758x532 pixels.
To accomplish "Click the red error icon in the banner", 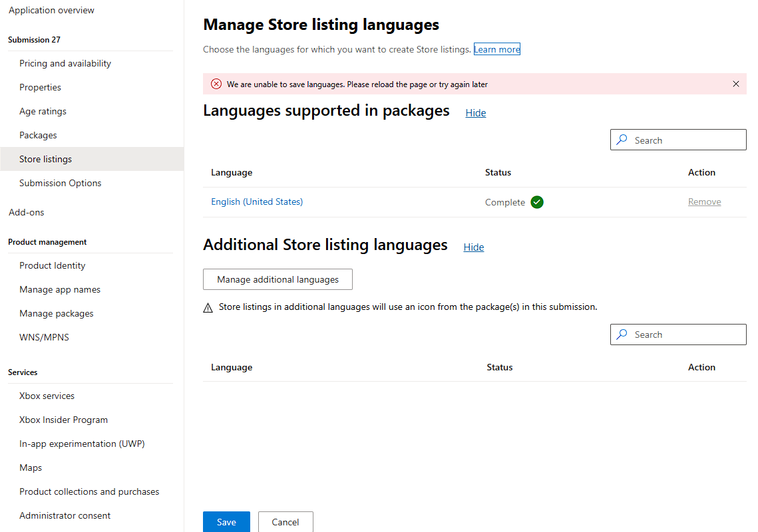I will pyautogui.click(x=216, y=84).
